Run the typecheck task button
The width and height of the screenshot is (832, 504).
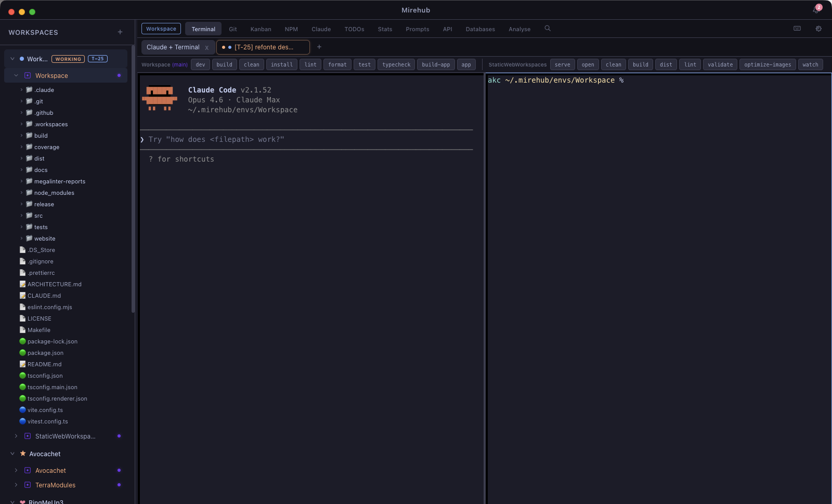coord(396,64)
